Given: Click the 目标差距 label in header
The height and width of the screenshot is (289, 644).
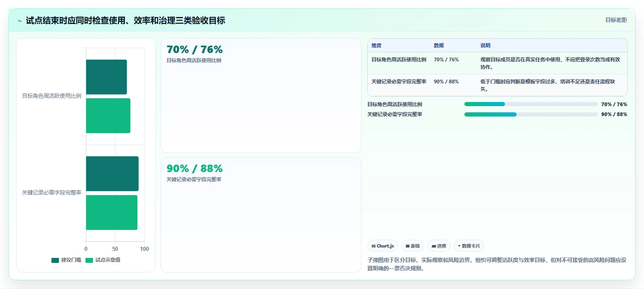Looking at the screenshot, I should coord(616,20).
